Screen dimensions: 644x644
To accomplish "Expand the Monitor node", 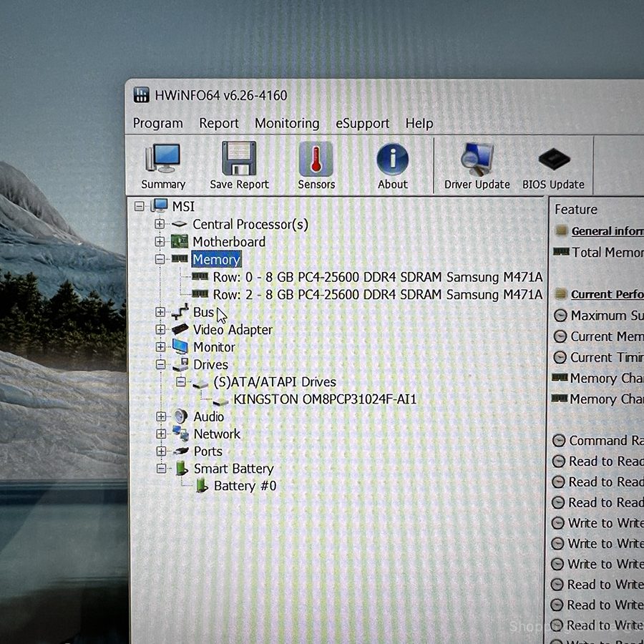I will (x=160, y=346).
